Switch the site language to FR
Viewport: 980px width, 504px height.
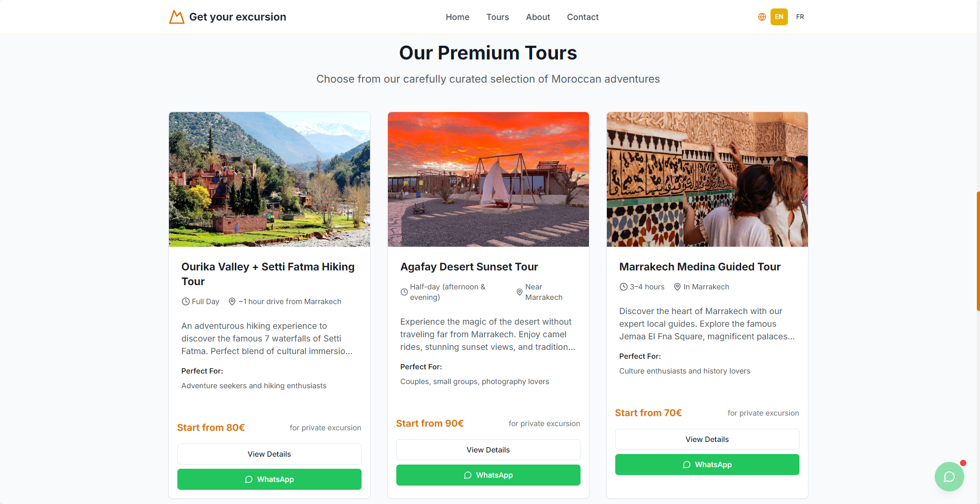point(799,16)
